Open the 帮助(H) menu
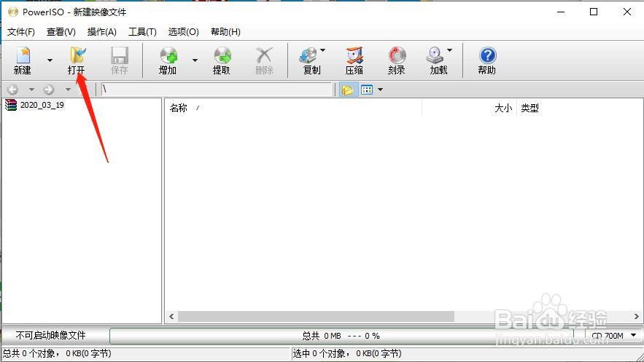The image size is (644, 362). pyautogui.click(x=225, y=31)
